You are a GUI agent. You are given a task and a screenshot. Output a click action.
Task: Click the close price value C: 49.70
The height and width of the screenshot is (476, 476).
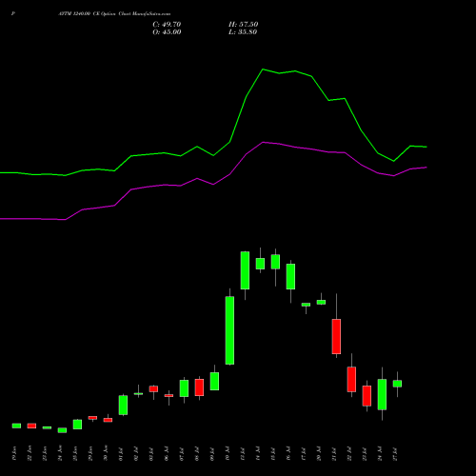[167, 25]
